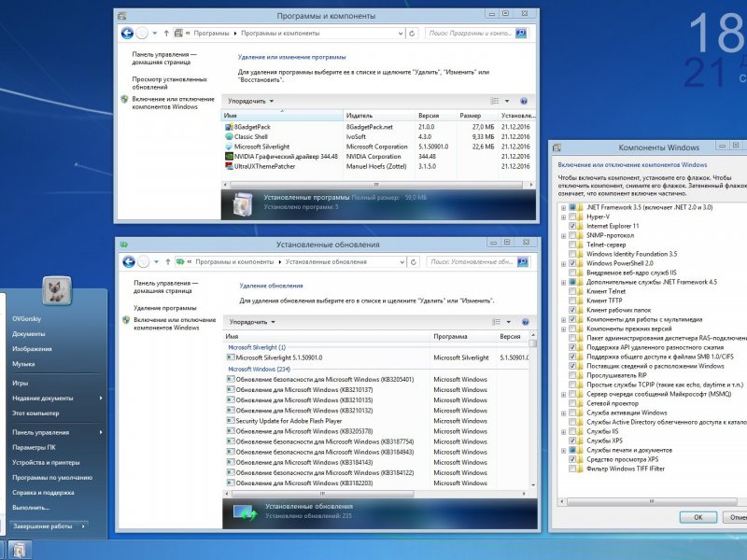Image resolution: width=747 pixels, height=560 pixels.
Task: Sort programs by the Издатель column header
Action: (x=379, y=115)
